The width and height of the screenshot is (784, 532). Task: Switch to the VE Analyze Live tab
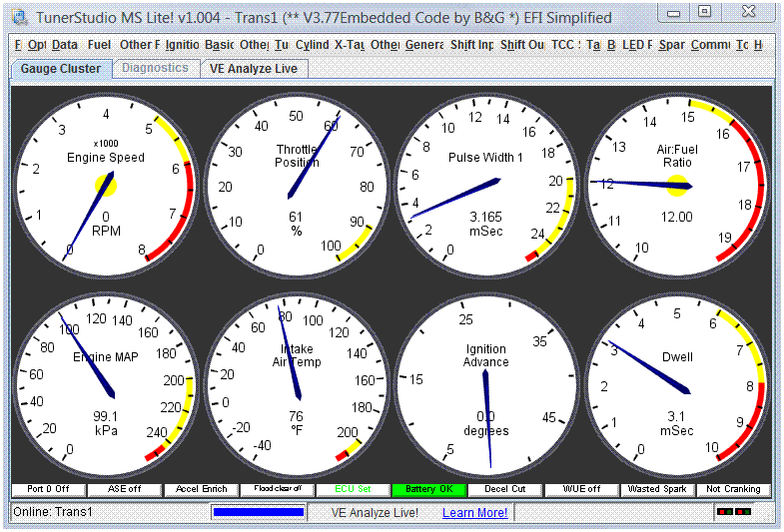pos(254,69)
